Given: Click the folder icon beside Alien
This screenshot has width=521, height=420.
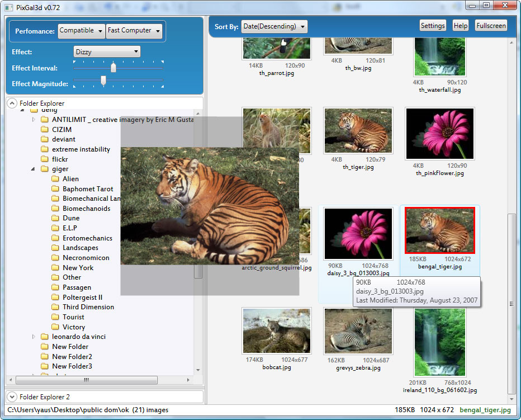Looking at the screenshot, I should click(55, 179).
